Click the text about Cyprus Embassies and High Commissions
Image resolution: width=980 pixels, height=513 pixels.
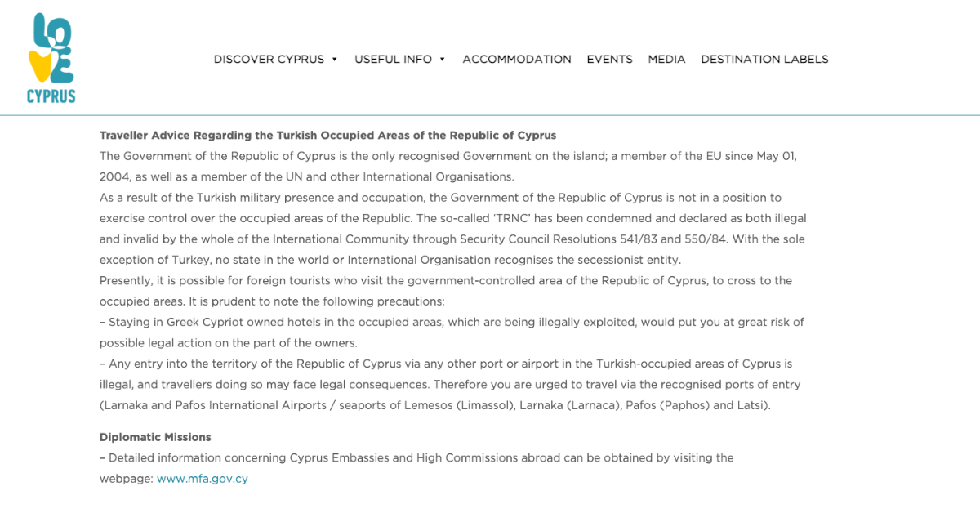(x=416, y=457)
